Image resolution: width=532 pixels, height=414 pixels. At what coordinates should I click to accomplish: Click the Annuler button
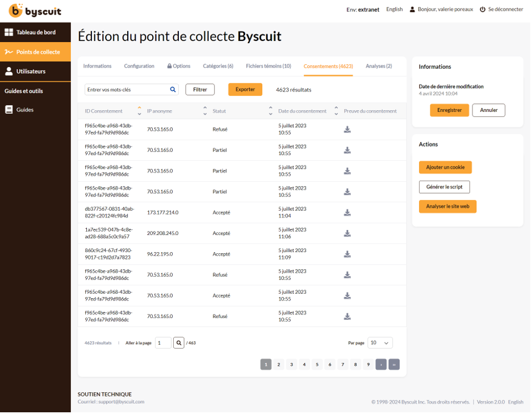pyautogui.click(x=489, y=110)
